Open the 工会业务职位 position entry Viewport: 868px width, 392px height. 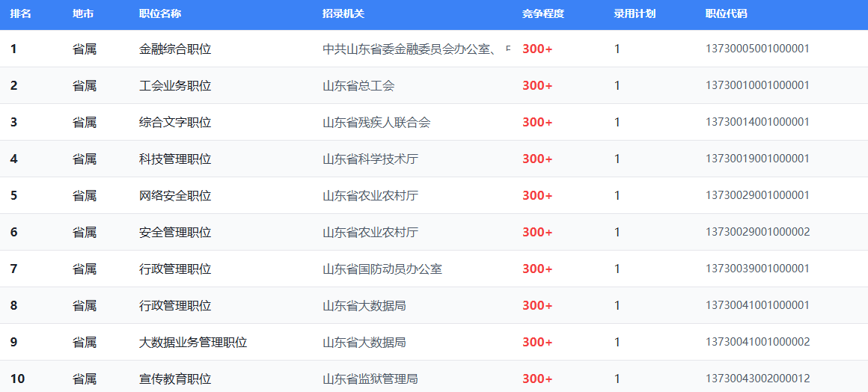pyautogui.click(x=175, y=86)
